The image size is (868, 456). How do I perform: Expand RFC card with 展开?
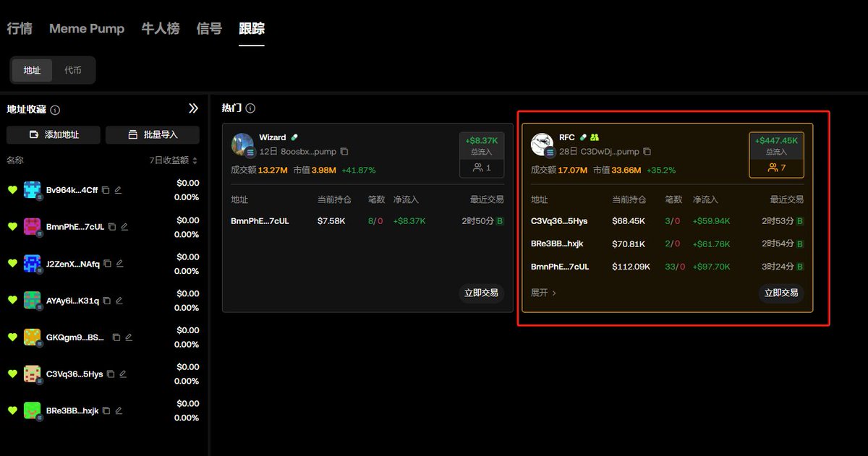[x=543, y=293]
